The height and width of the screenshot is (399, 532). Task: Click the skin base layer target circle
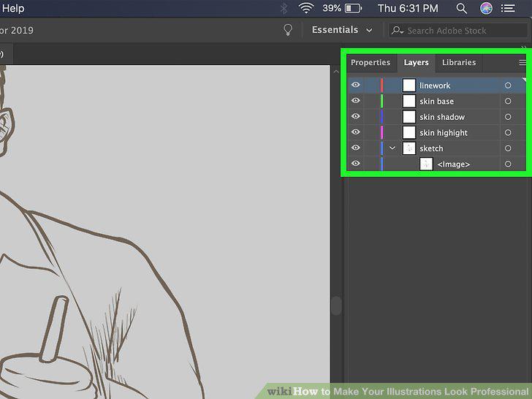508,101
